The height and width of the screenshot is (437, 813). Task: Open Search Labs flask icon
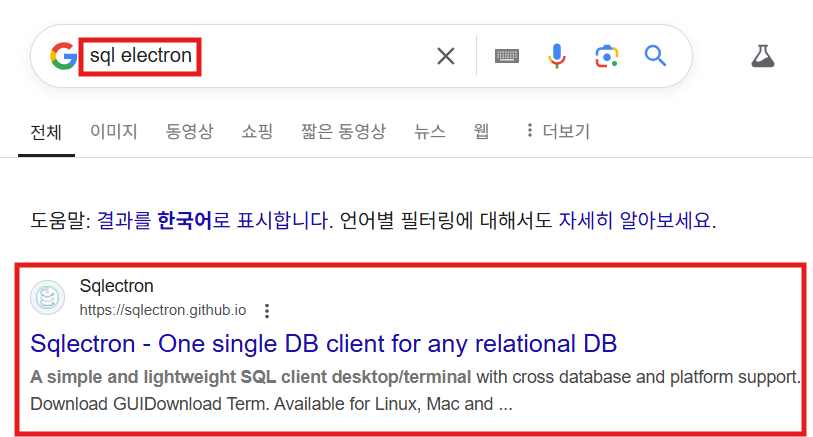click(x=763, y=56)
